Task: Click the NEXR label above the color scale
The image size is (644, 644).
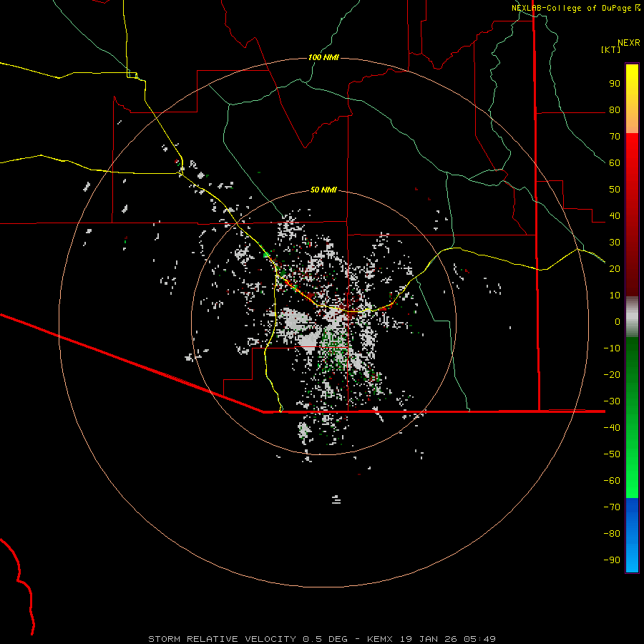Action: pos(629,43)
